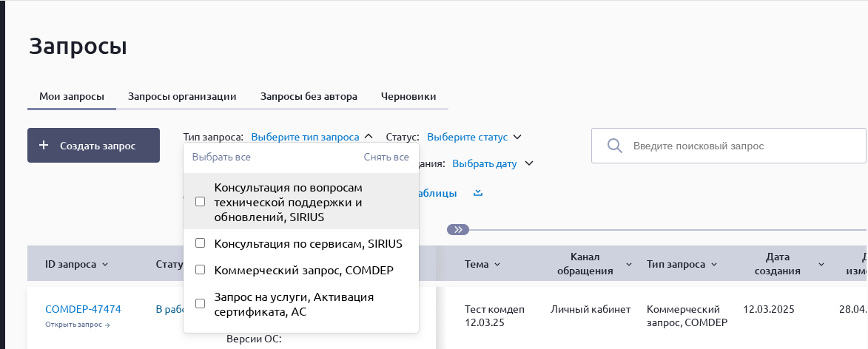Switch to Черновики tab
The height and width of the screenshot is (349, 868).
(x=408, y=96)
